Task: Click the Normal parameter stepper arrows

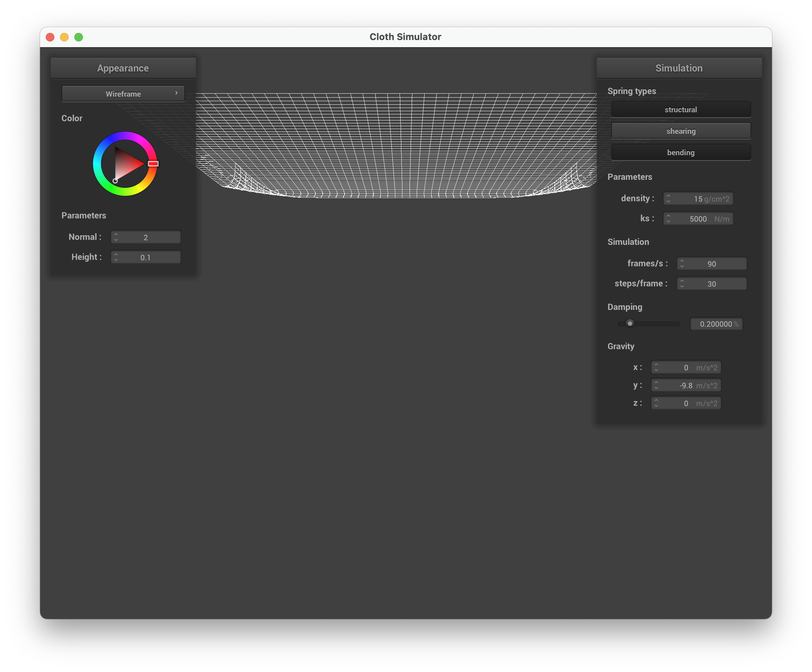Action: [x=115, y=237]
